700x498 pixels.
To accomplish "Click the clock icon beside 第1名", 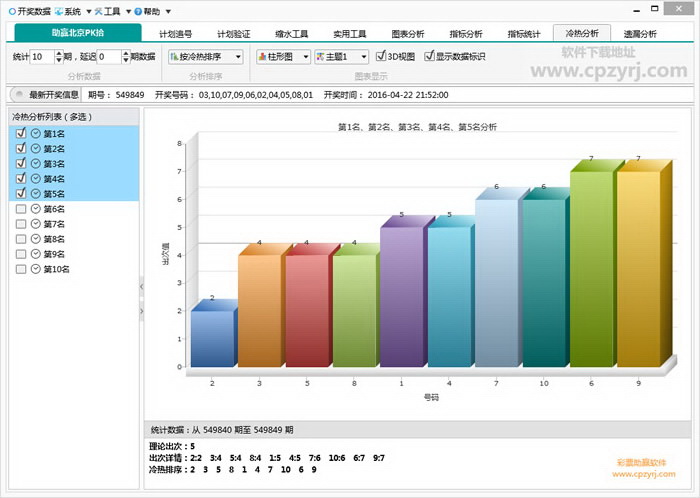I will pyautogui.click(x=36, y=133).
